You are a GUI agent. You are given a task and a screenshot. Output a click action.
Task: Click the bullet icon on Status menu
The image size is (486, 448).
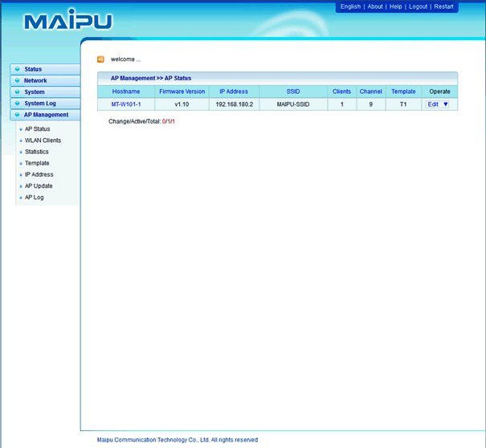tap(18, 69)
